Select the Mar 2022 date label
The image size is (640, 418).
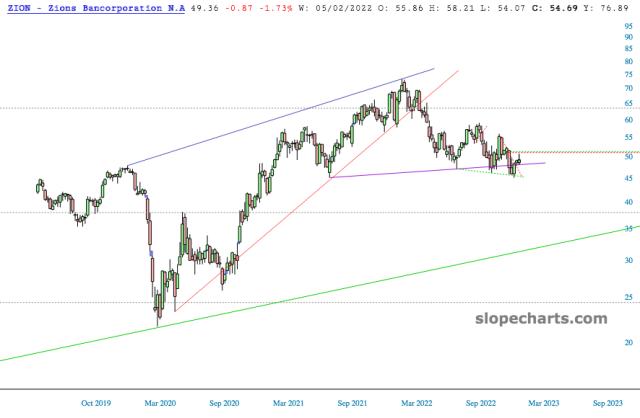pyautogui.click(x=416, y=403)
